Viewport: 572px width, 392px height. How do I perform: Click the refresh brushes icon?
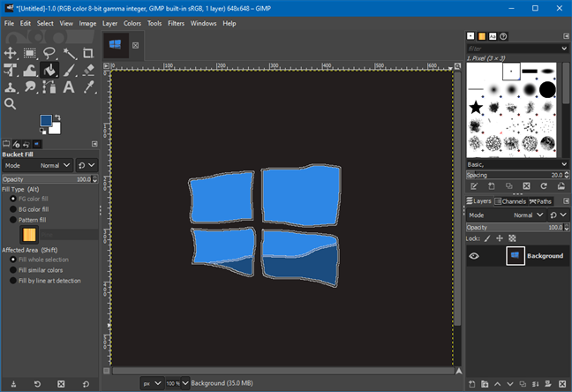click(544, 186)
